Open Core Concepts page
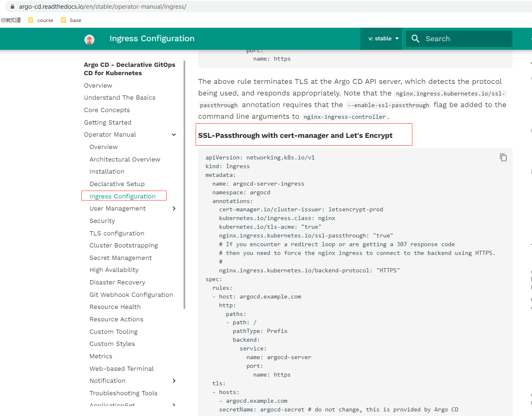 107,110
